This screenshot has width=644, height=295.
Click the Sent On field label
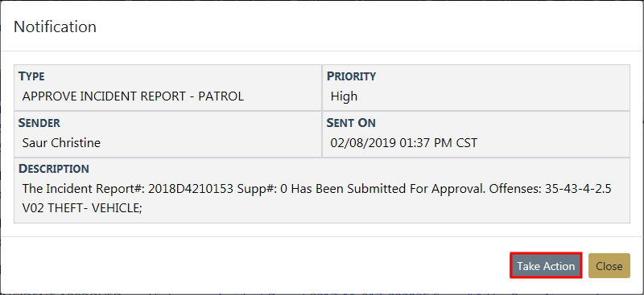pos(351,123)
